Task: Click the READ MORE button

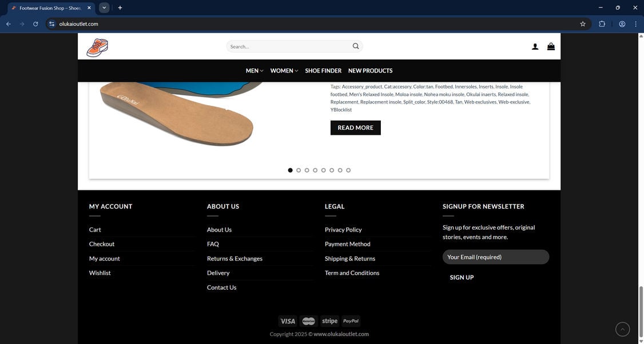Action: pyautogui.click(x=356, y=127)
